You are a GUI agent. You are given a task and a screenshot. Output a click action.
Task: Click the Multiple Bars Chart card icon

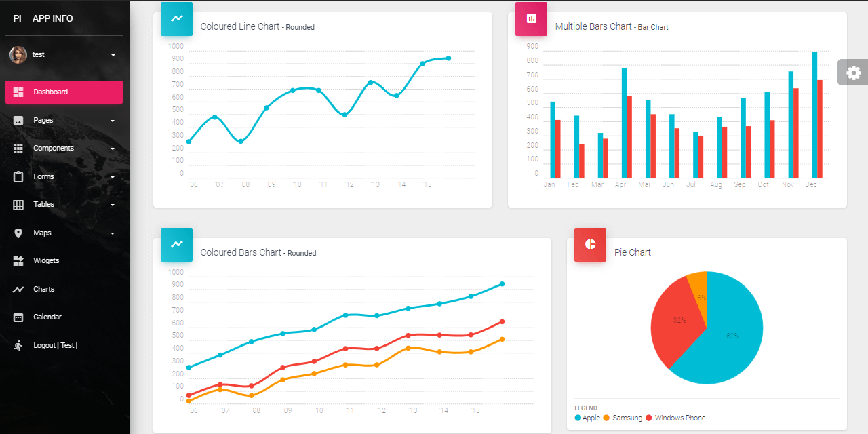coord(531,18)
